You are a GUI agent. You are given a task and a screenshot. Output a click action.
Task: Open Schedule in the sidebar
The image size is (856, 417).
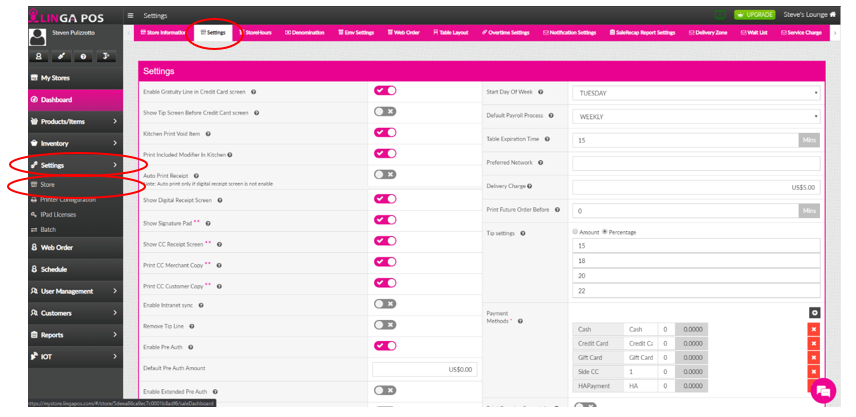click(75, 269)
